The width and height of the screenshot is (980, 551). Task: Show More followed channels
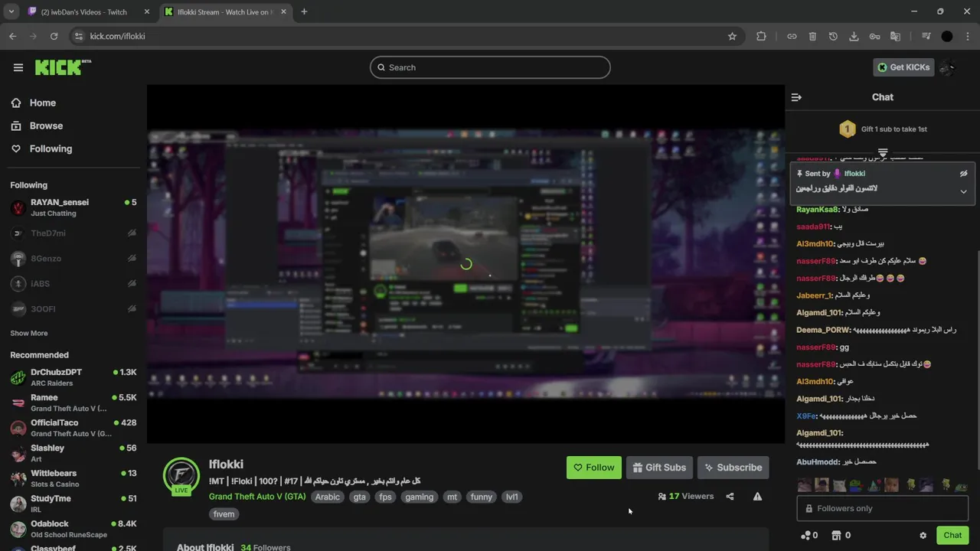pyautogui.click(x=29, y=334)
